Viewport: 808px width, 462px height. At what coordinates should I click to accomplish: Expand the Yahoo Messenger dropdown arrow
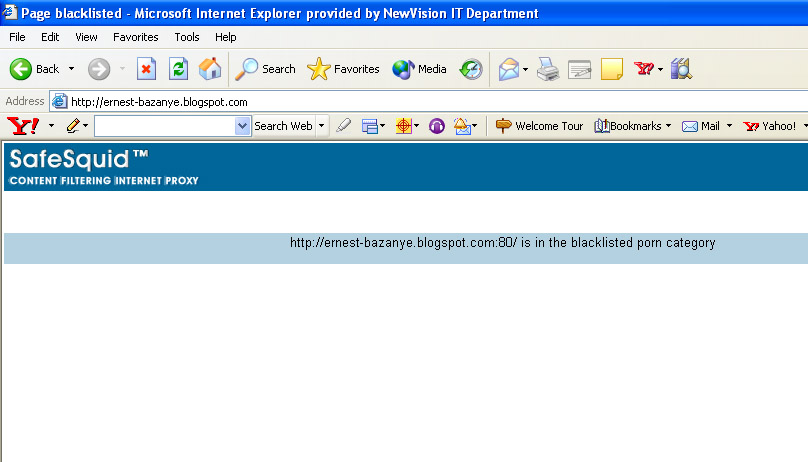[x=660, y=69]
